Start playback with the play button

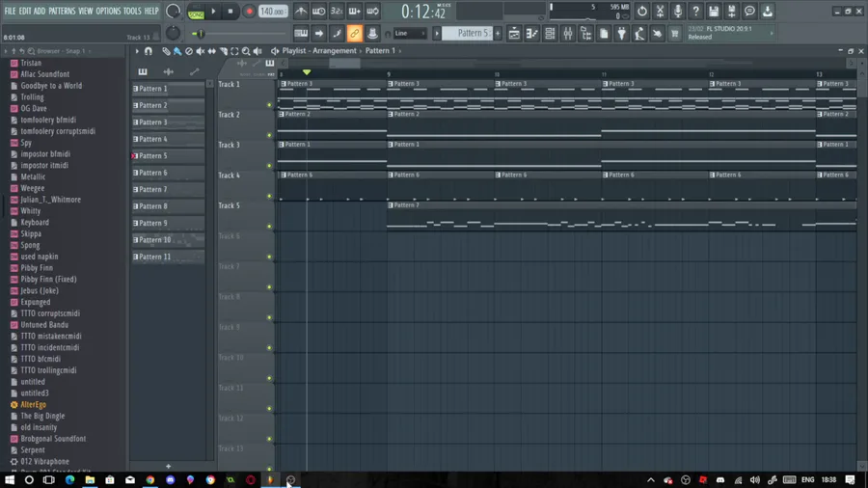213,11
